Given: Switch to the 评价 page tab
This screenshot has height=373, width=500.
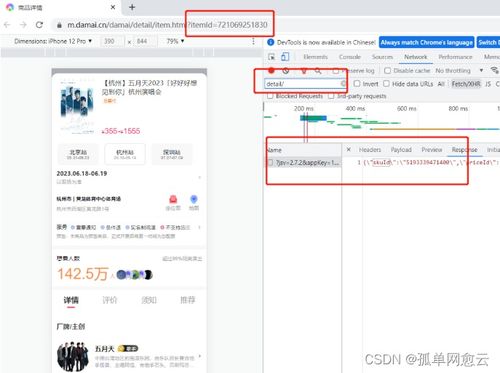Looking at the screenshot, I should (110, 300).
